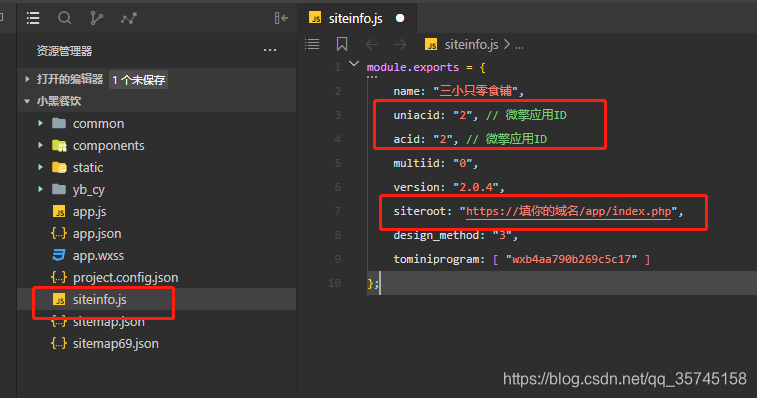Open the search panel magnifier icon
757x398 pixels.
[64, 18]
